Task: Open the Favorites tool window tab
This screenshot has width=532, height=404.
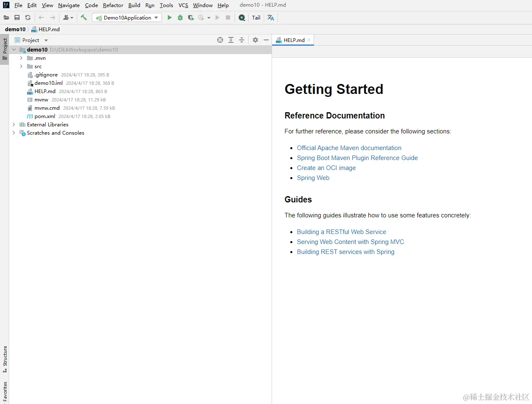Action: point(5,392)
